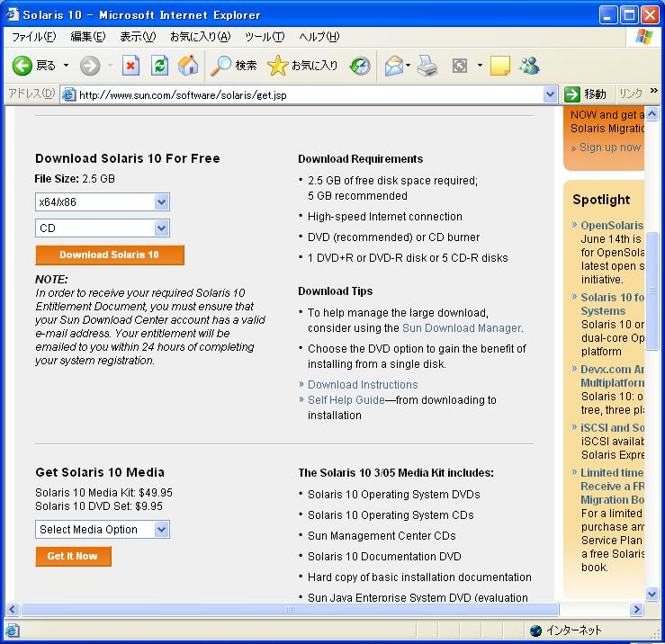This screenshot has height=644, width=665.
Task: Click the green Go arrow button
Action: click(571, 94)
